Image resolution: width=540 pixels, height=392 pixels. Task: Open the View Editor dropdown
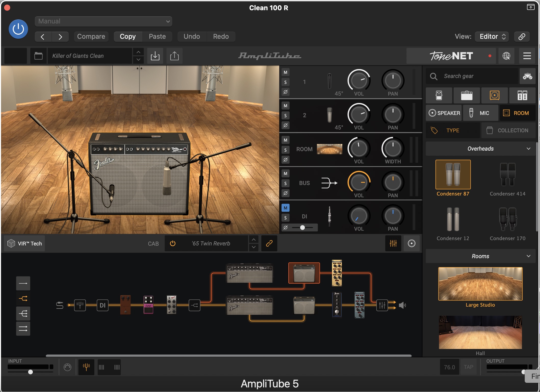(x=492, y=36)
